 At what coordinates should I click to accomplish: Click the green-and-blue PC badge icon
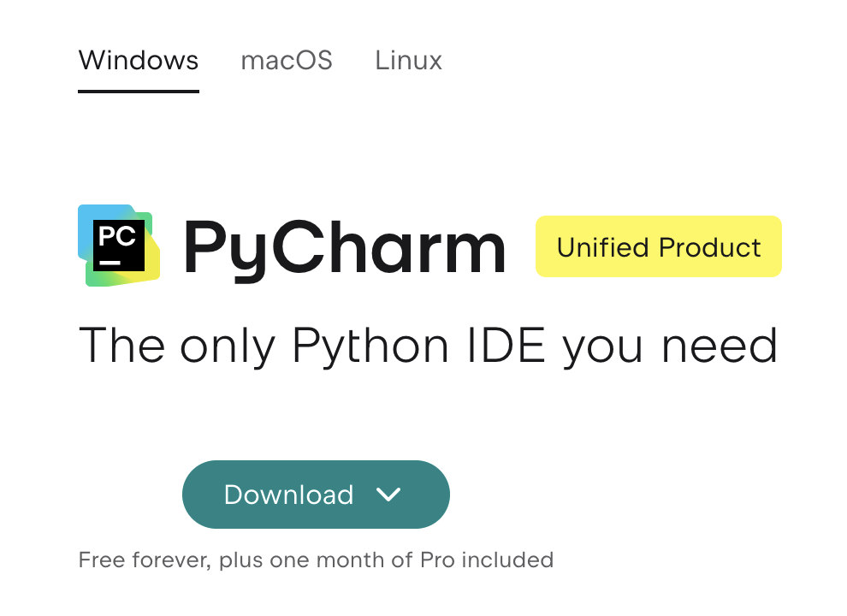pyautogui.click(x=119, y=246)
